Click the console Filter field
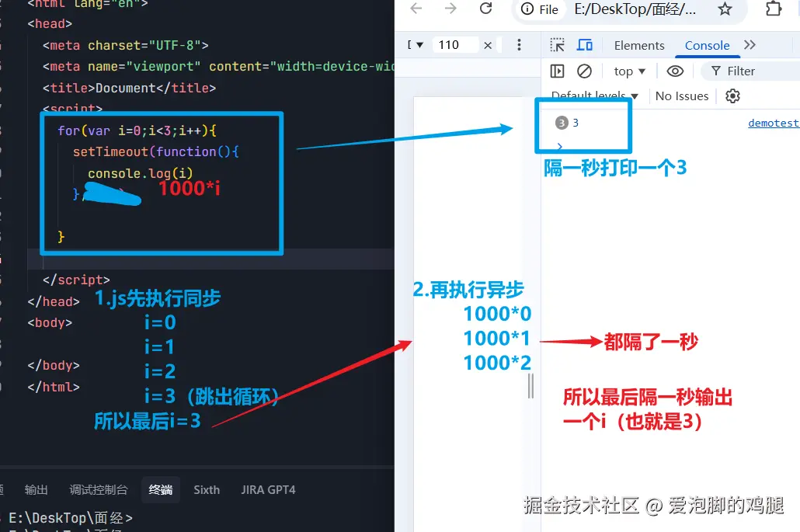800x532 pixels. 750,71
